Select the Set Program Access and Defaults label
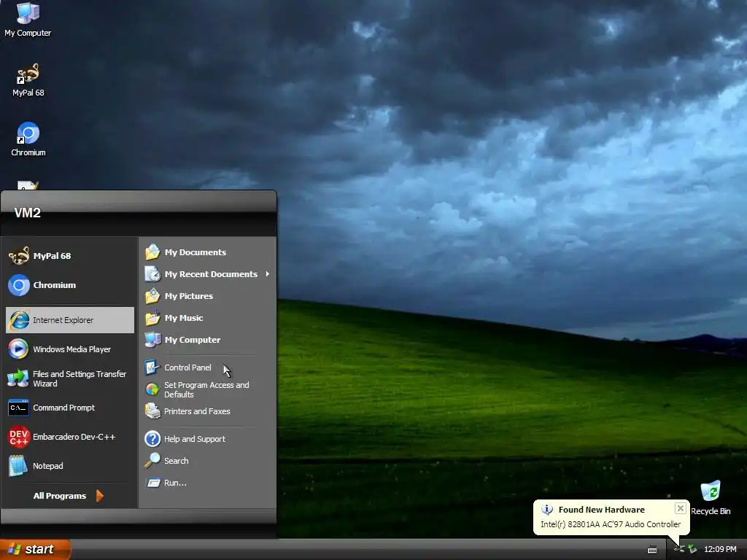The image size is (747, 560). tap(206, 389)
